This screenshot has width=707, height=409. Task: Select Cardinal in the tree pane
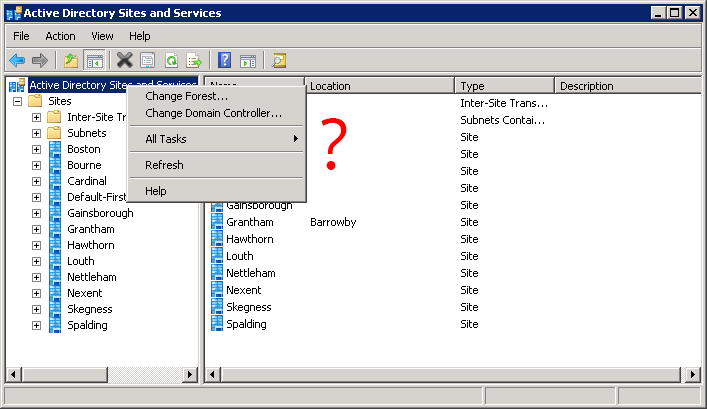[x=87, y=181]
